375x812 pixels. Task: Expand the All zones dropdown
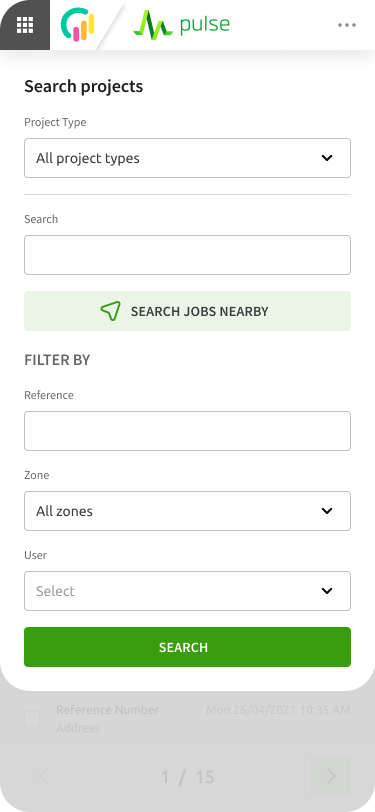188,511
